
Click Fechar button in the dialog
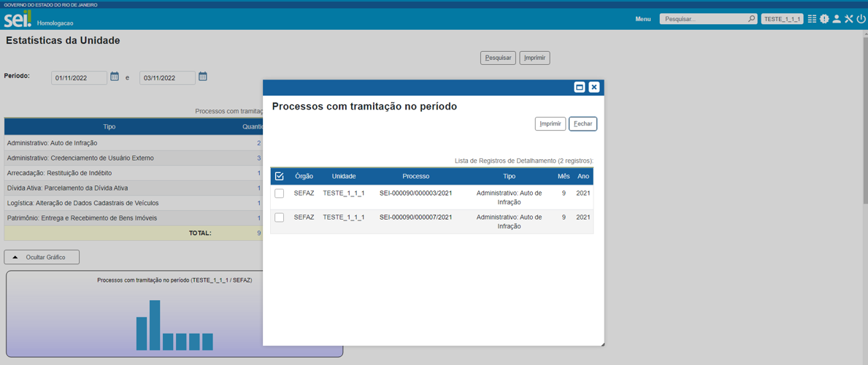(583, 124)
